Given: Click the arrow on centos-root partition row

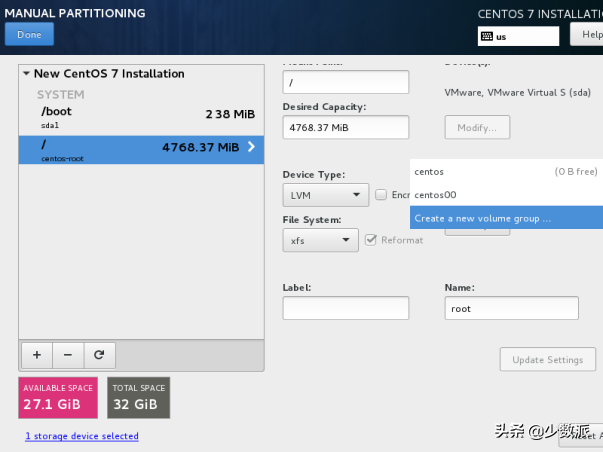Looking at the screenshot, I should 251,148.
